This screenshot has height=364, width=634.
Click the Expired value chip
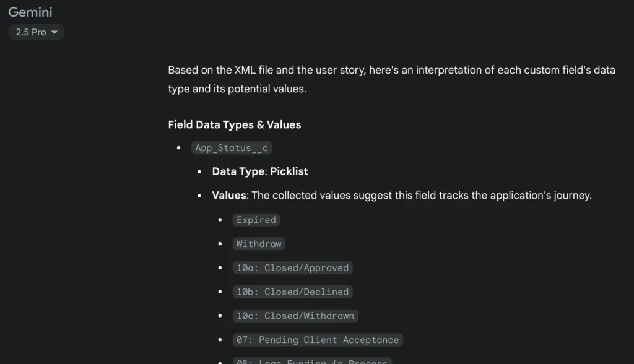[256, 220]
